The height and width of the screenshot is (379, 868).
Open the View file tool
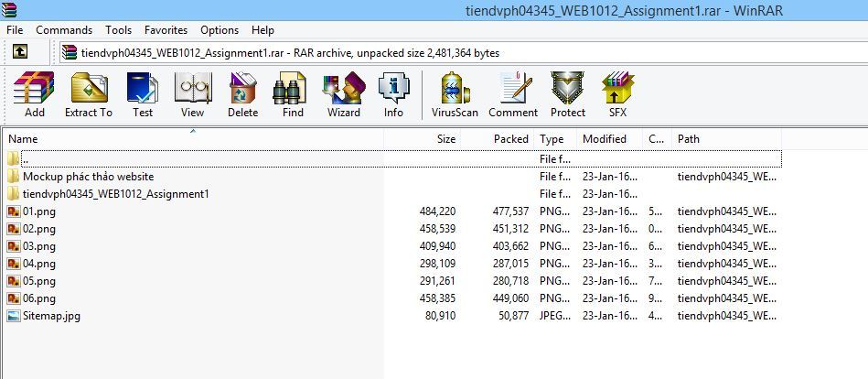[192, 88]
